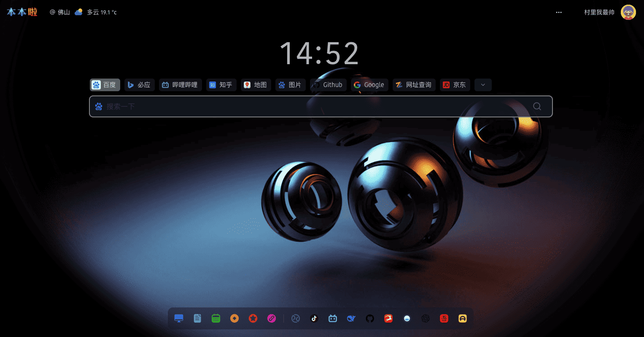Screen dimensions: 644x337
Task: Expand more search engines with the chevron
Action: click(483, 85)
